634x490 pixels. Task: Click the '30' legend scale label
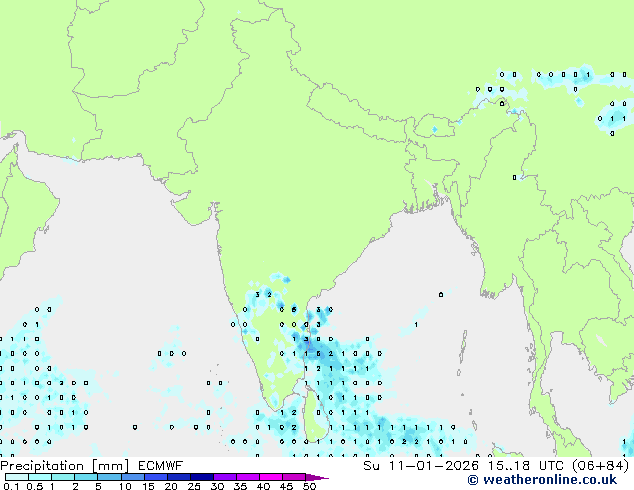point(217,486)
